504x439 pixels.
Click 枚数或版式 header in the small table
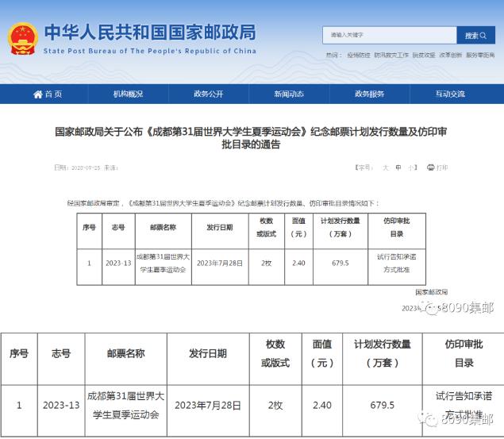pos(267,228)
